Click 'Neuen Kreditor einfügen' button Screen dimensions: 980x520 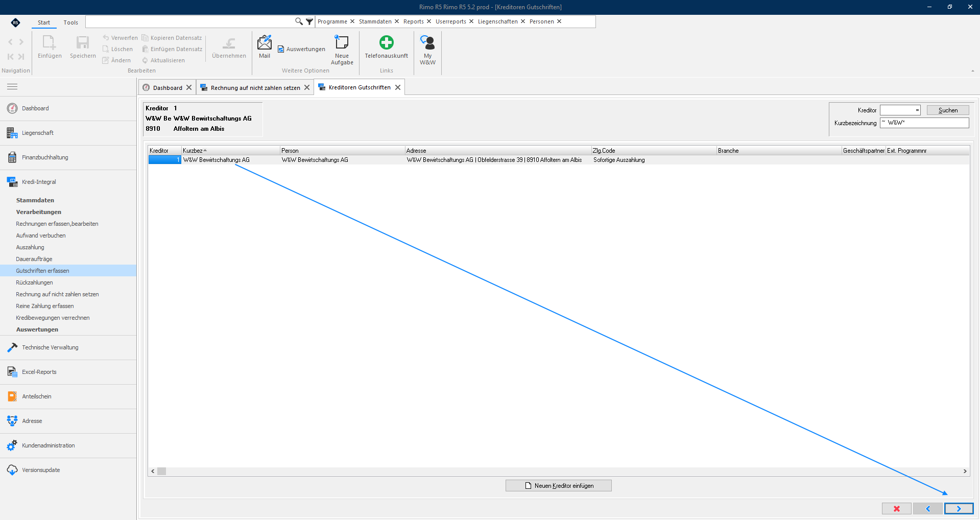click(x=558, y=486)
